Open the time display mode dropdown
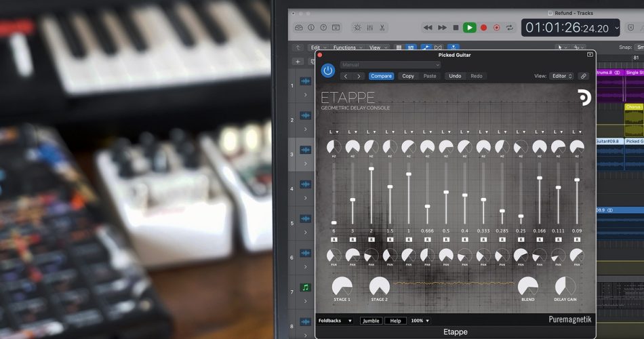This screenshot has height=339, width=644. pos(616,28)
